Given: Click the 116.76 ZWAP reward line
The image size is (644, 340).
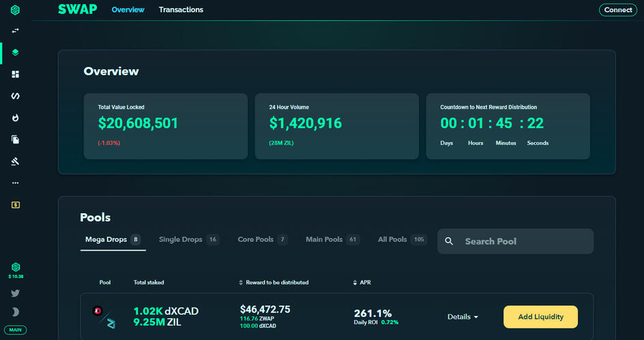Looking at the screenshot, I should [x=257, y=319].
